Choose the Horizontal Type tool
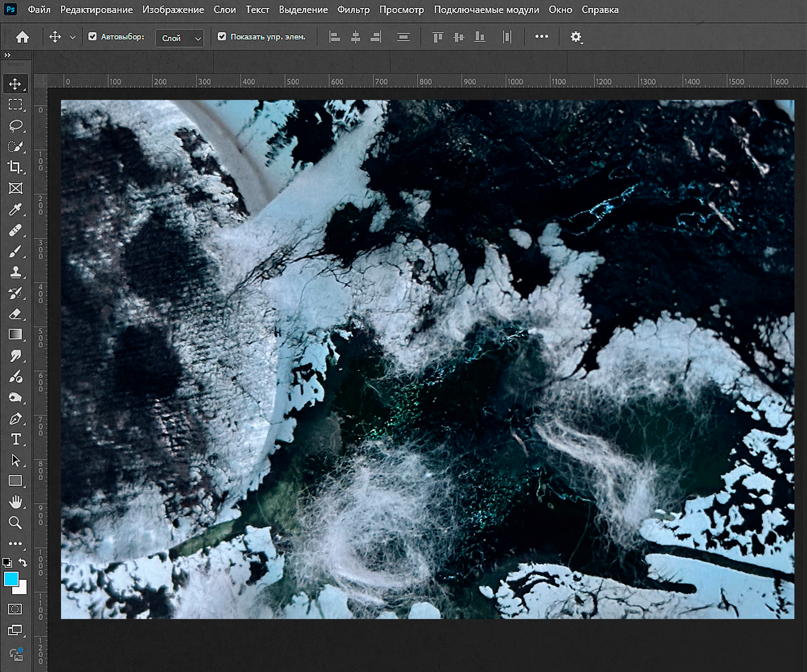Image resolution: width=807 pixels, height=672 pixels. coord(15,439)
